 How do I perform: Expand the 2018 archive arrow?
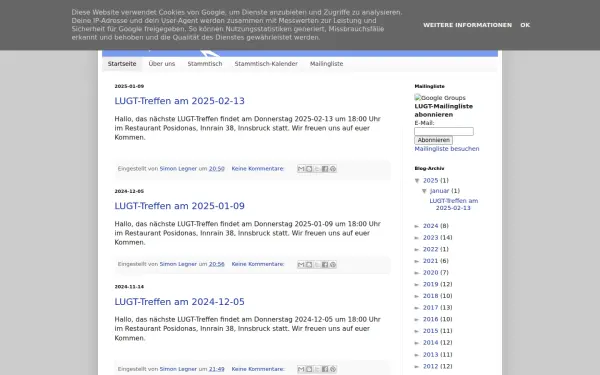coord(417,296)
